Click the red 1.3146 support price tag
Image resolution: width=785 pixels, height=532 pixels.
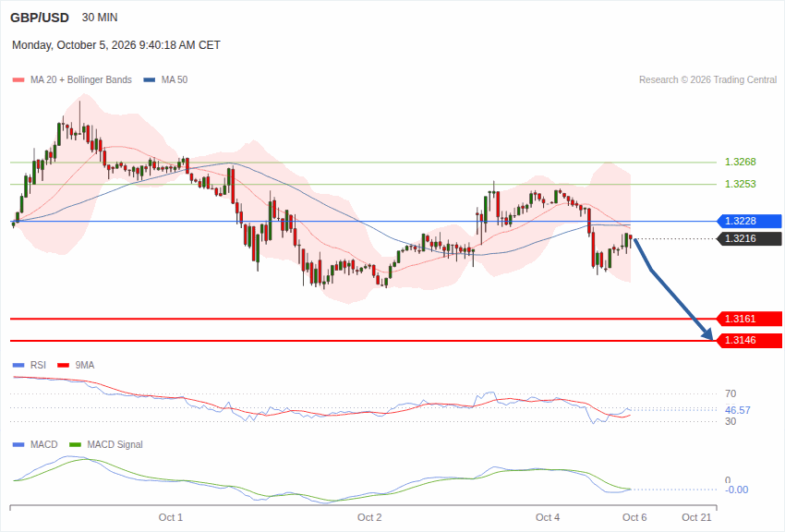[750, 340]
